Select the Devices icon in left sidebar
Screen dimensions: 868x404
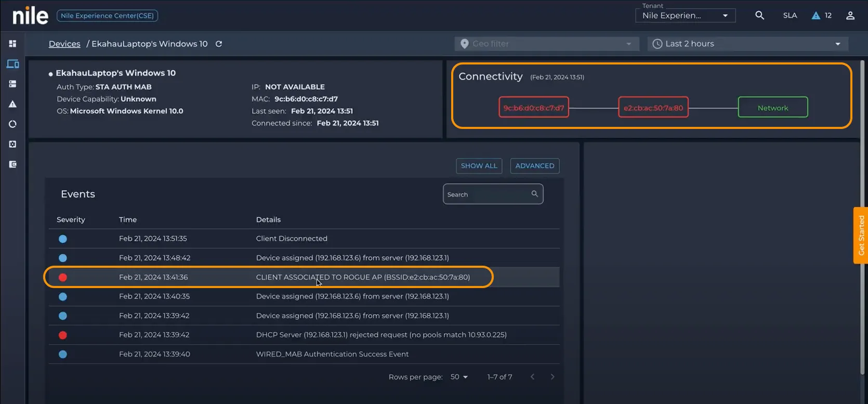(x=12, y=64)
